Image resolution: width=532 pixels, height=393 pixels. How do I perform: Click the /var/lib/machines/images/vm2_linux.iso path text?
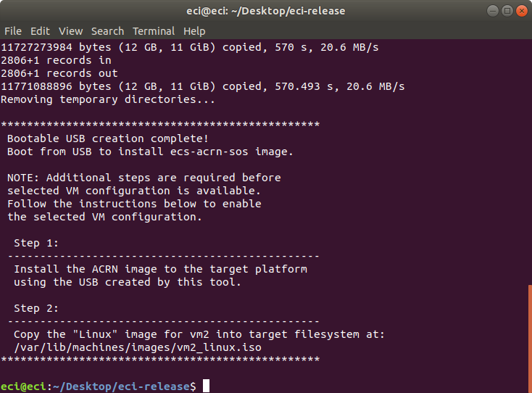138,347
